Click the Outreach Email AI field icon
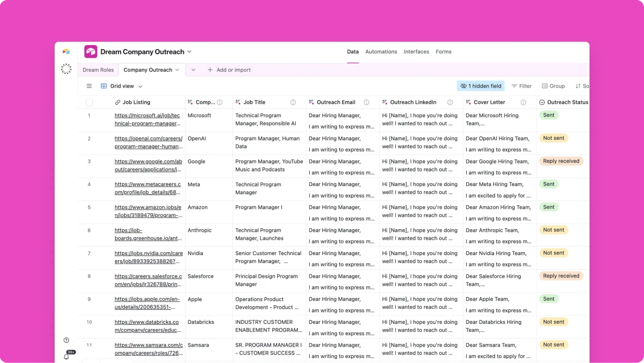Image resolution: width=644 pixels, height=363 pixels. (x=311, y=102)
